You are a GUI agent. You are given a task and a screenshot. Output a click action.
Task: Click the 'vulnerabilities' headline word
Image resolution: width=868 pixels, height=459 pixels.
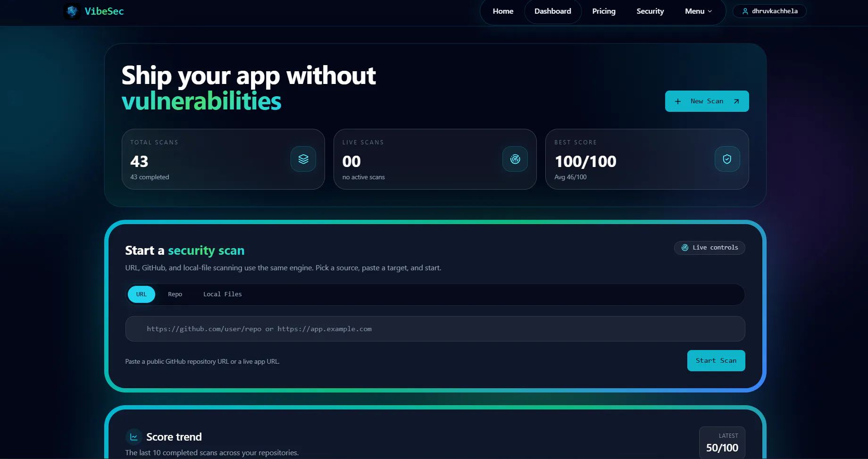201,101
